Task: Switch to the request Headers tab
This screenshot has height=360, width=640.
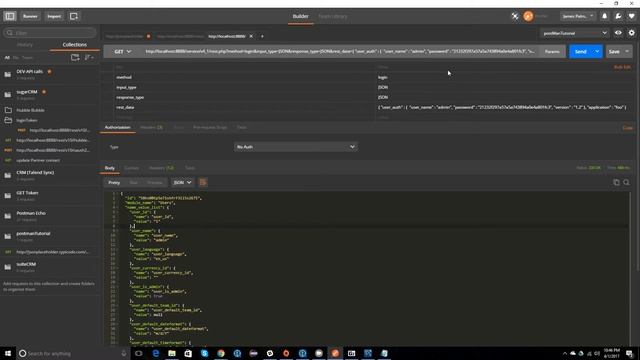Action: 151,127
